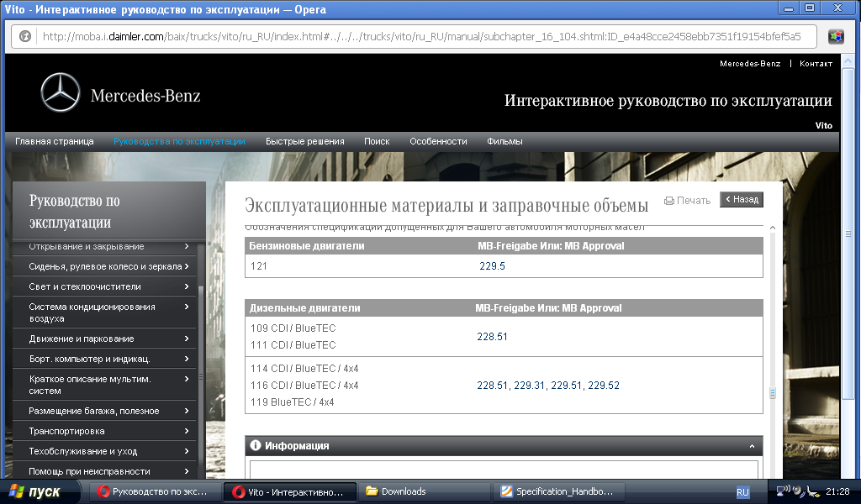Click the 111 CDI / BlueTEC row text
861x504 pixels.
(x=293, y=345)
